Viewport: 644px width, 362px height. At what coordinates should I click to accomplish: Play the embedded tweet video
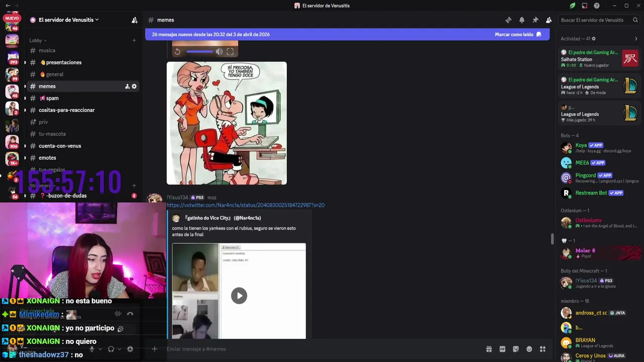(x=239, y=296)
